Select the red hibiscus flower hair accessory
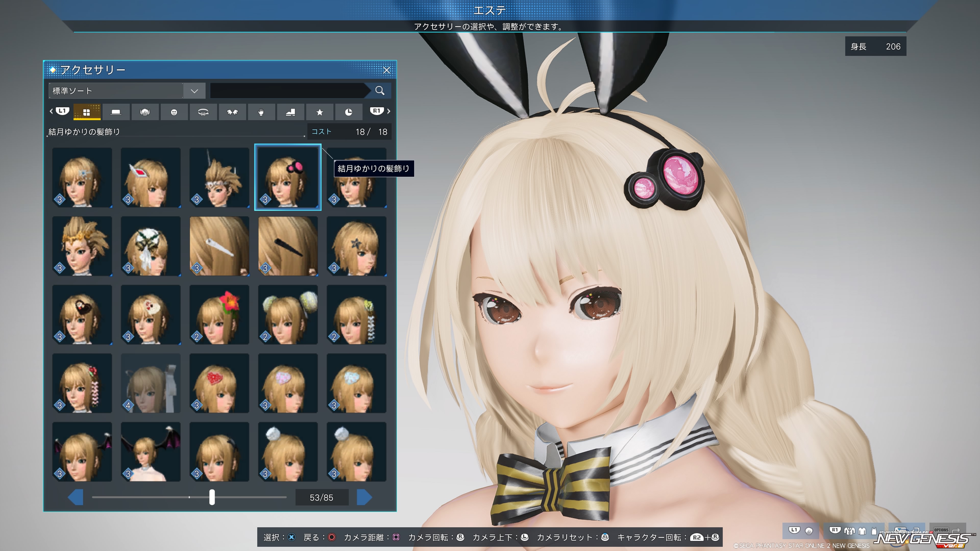Screen dimensions: 980x551 (x=219, y=315)
